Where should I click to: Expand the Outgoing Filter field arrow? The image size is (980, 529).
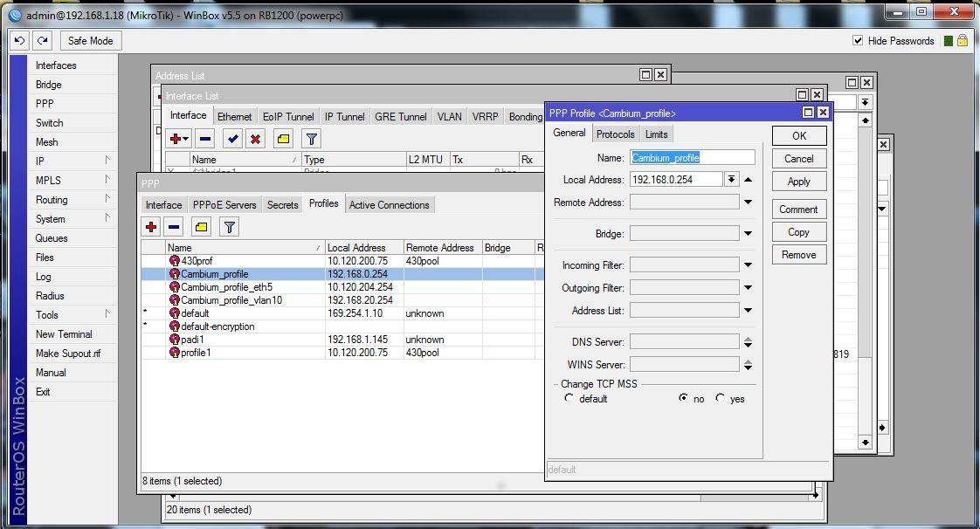coord(749,288)
